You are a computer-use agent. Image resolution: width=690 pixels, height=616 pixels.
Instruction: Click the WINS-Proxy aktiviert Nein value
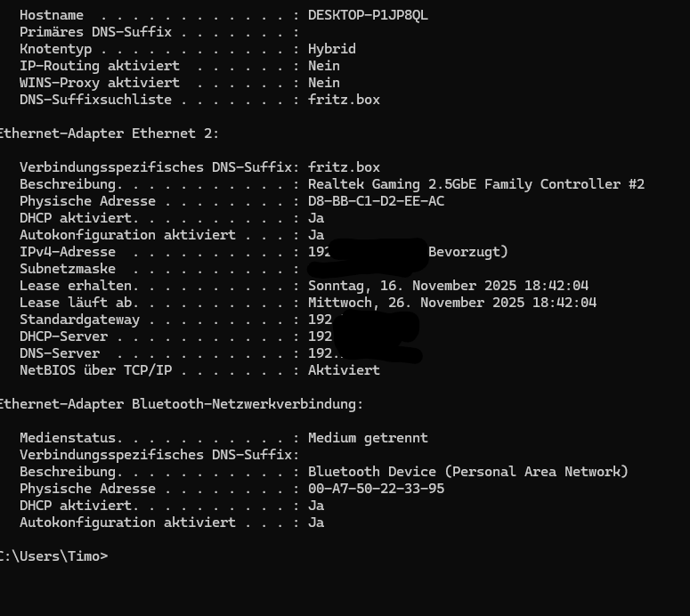tap(324, 83)
